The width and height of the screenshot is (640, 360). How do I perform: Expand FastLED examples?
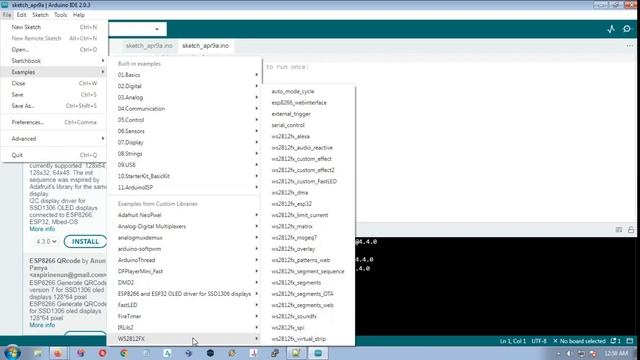coord(185,305)
